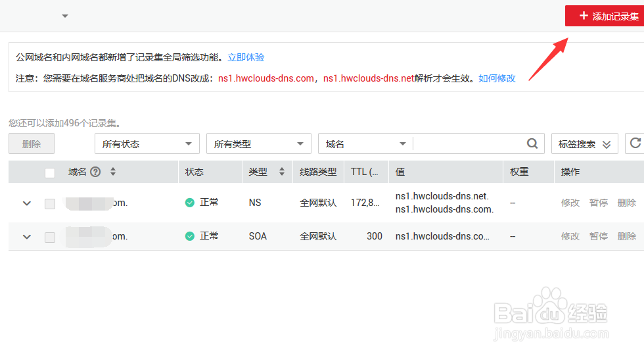This screenshot has width=644, height=356.
Task: Click the 线路类型 column header
Action: coord(318,172)
